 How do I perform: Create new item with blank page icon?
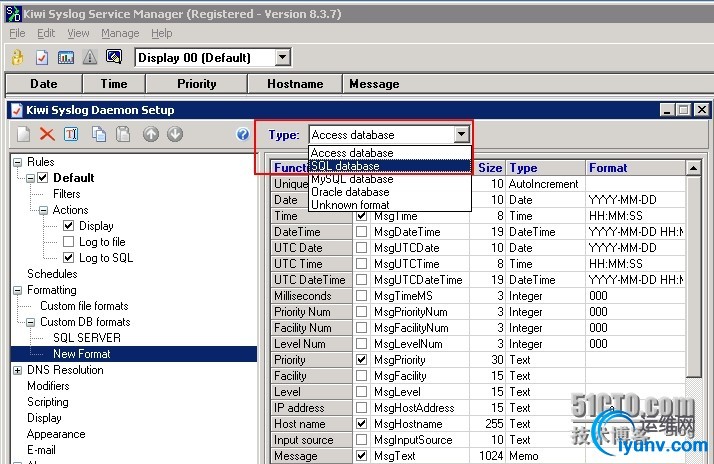(x=24, y=134)
